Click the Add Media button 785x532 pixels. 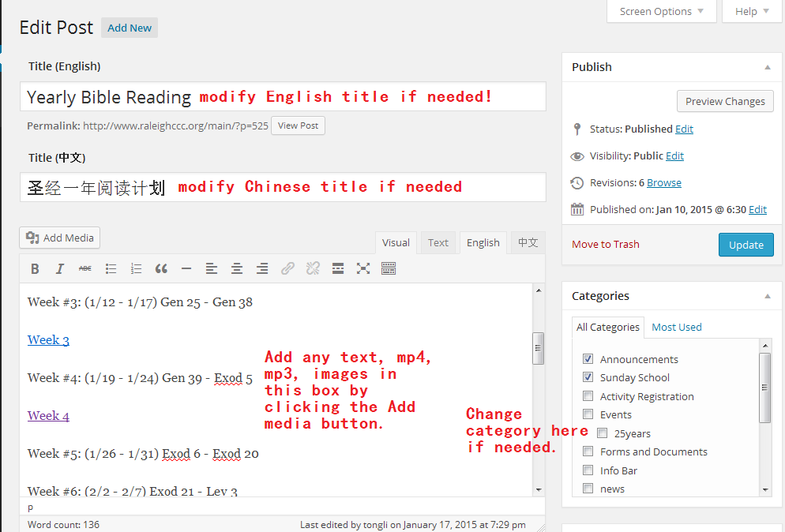(59, 238)
